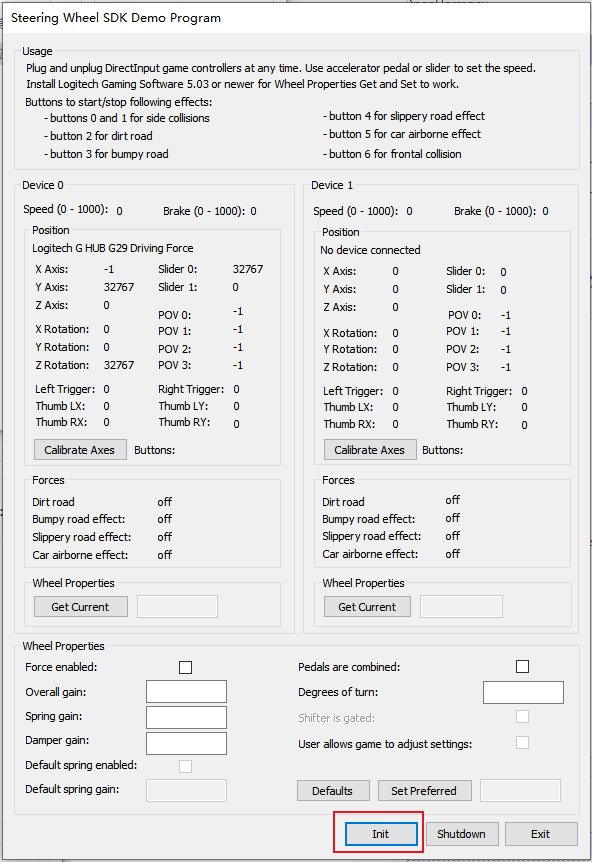Toggle the Shifter is gated checkbox
Screen dimensions: 592x862
[x=523, y=717]
